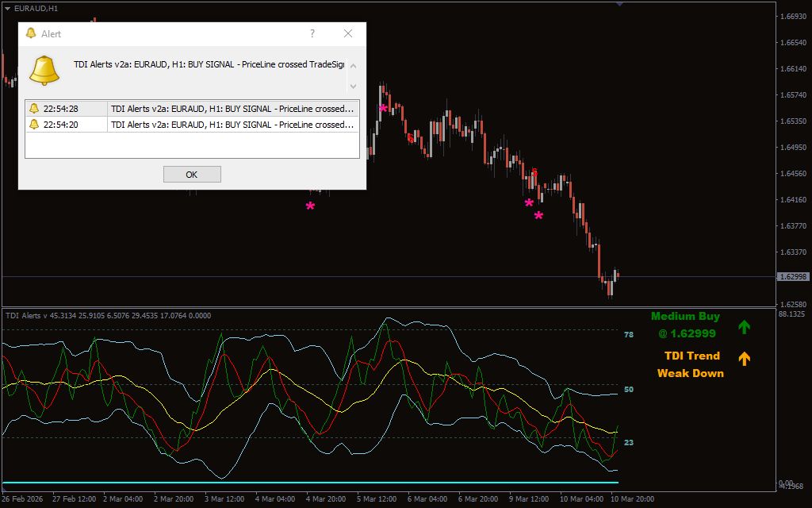812x508 pixels.
Task: Click bell icon in the 22:54:20 alert row
Action: pos(34,125)
